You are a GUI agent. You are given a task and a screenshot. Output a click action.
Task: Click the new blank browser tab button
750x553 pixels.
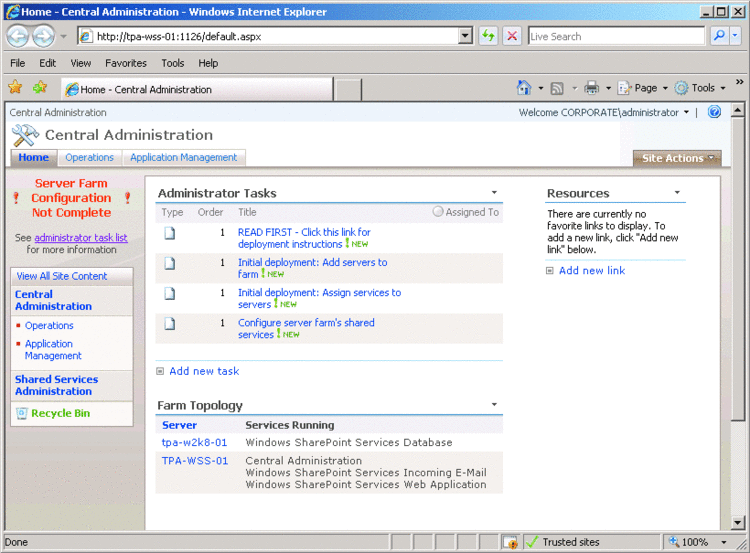[x=347, y=89]
